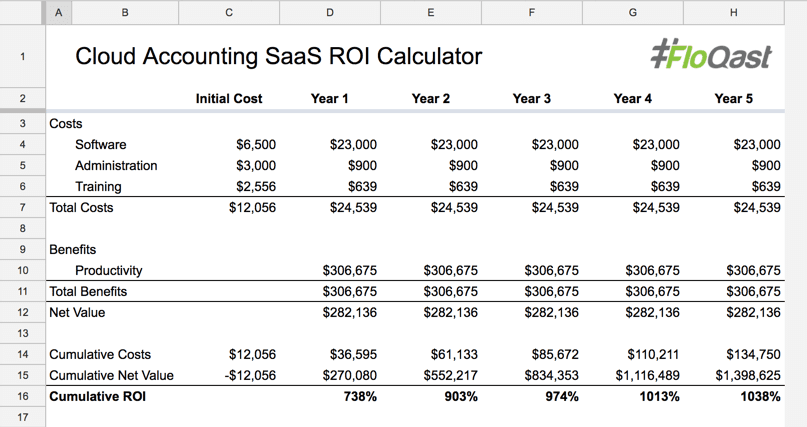Image resolution: width=807 pixels, height=427 pixels.
Task: Click the Year 2 heading cell
Action: coord(431,98)
